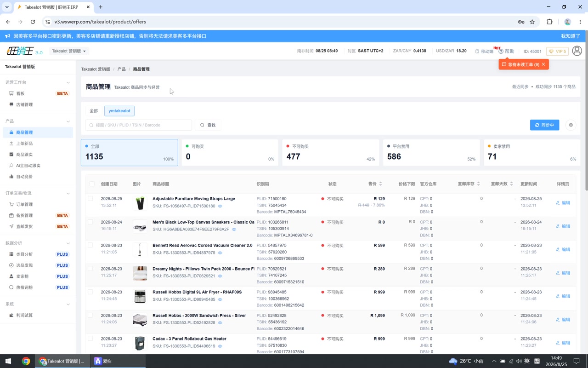Click the VIP 5 badge
588x368 pixels.
point(557,52)
